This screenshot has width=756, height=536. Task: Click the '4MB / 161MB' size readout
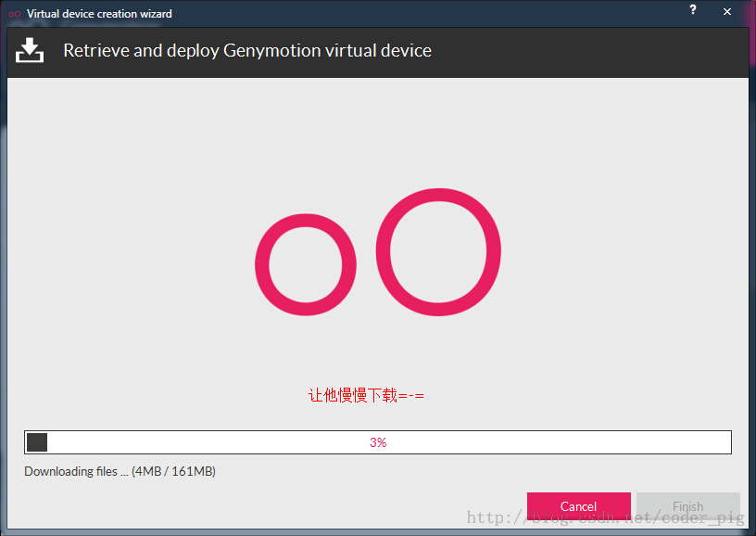(174, 471)
